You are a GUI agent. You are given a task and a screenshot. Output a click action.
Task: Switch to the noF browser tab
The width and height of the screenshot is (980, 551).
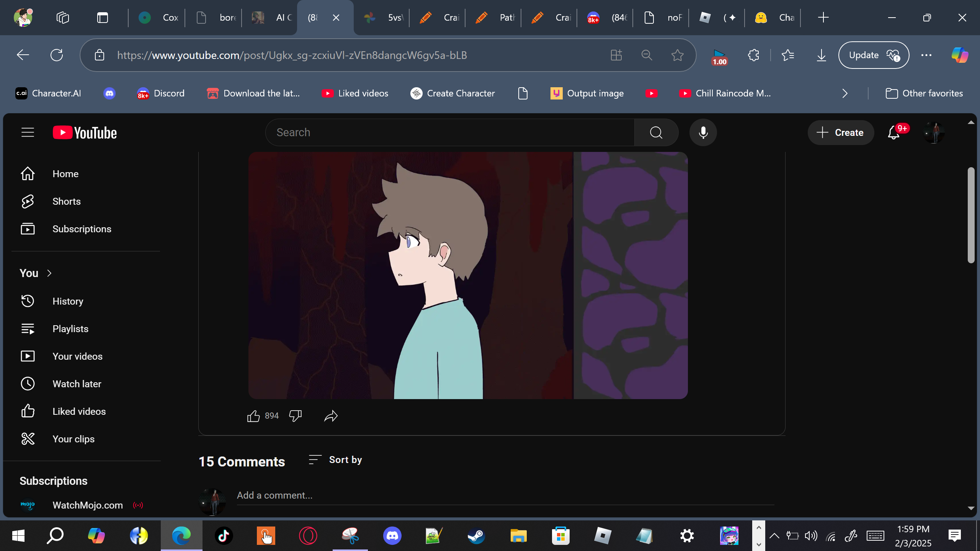tap(662, 18)
